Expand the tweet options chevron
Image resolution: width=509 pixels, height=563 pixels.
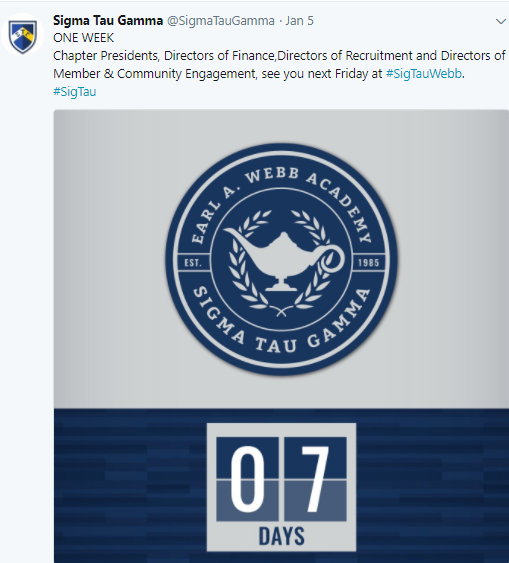pyautogui.click(x=500, y=22)
